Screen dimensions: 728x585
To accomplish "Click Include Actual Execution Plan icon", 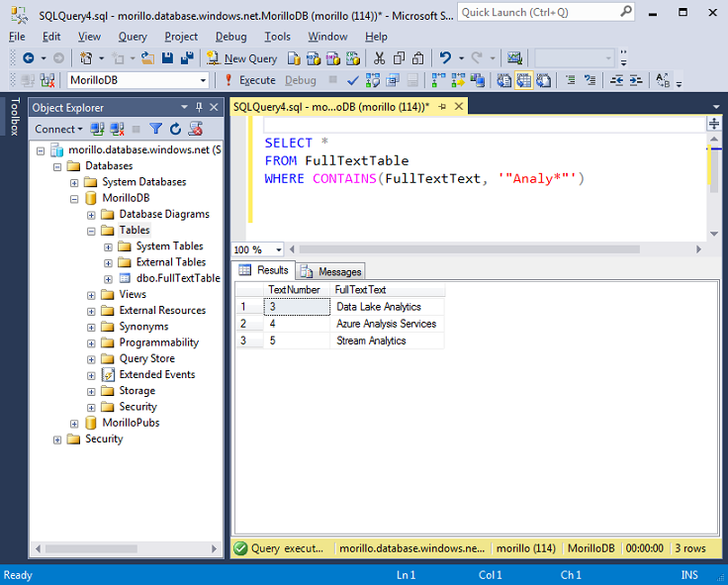I will tap(438, 80).
